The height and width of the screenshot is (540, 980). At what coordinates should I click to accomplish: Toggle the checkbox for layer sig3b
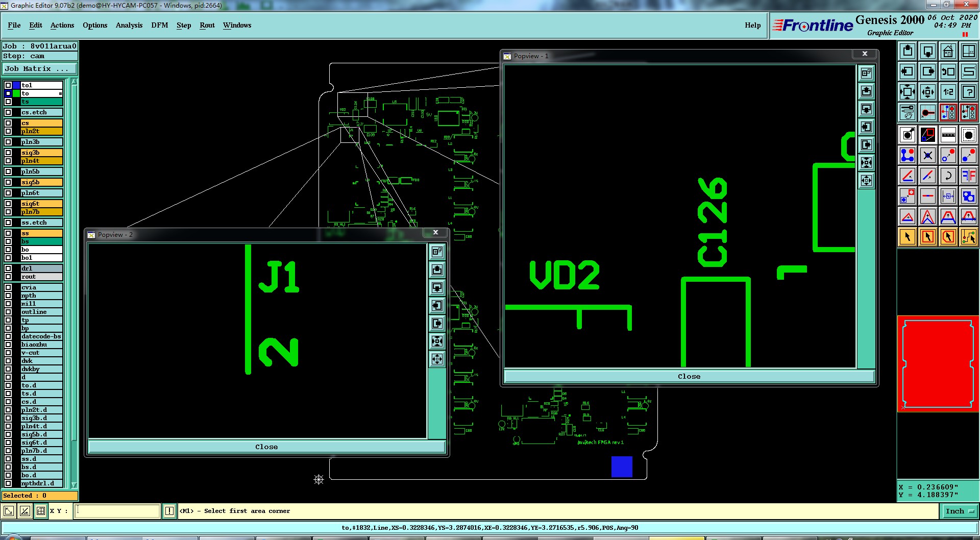(x=8, y=153)
